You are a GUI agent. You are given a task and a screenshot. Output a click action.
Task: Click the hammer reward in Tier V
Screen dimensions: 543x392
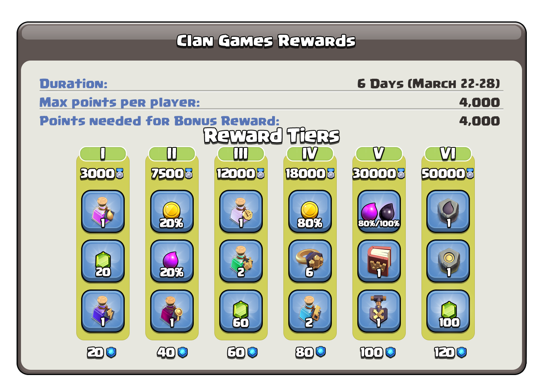[379, 311]
